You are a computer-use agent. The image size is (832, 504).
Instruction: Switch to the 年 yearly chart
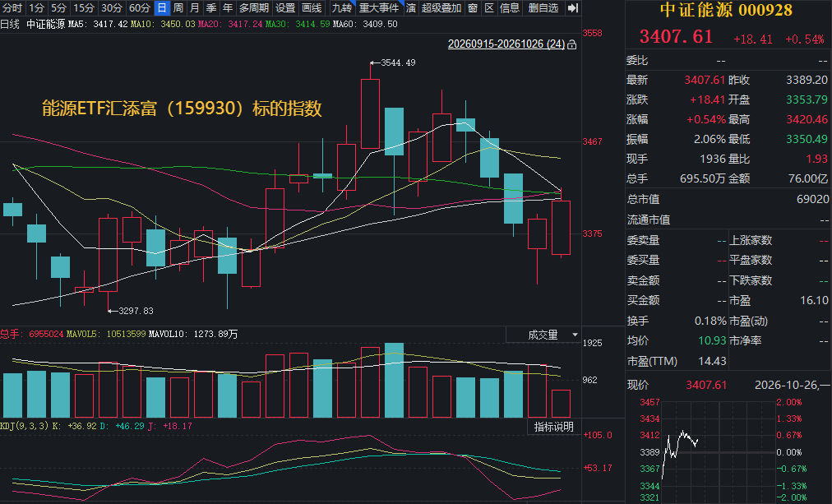click(x=228, y=8)
